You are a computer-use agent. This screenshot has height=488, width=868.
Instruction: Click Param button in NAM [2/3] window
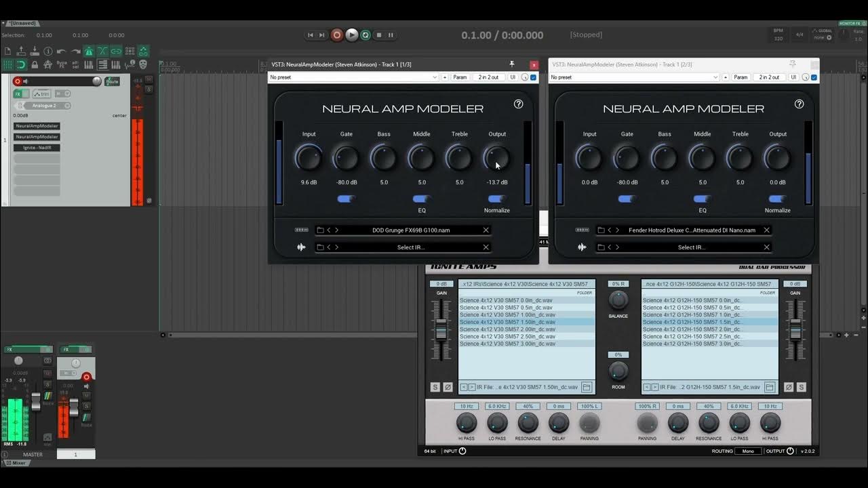741,77
